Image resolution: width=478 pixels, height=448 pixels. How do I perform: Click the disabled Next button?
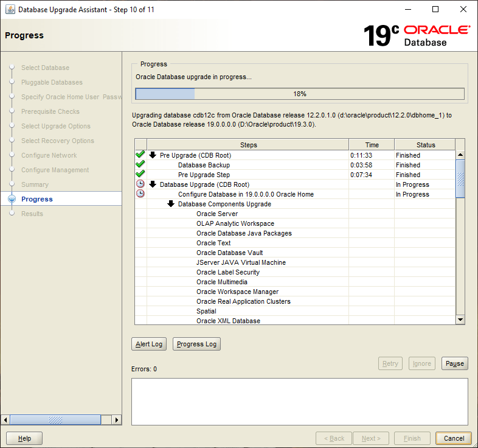(x=371, y=438)
